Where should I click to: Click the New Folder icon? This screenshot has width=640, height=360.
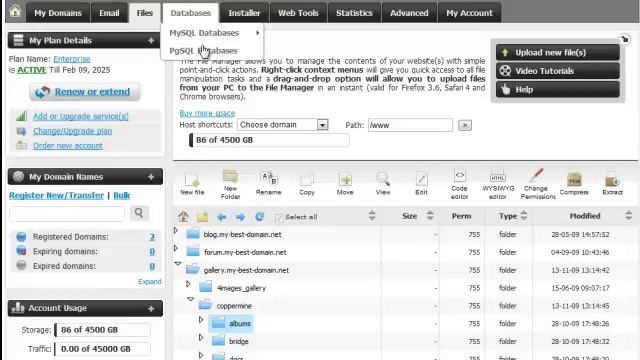pyautogui.click(x=231, y=184)
